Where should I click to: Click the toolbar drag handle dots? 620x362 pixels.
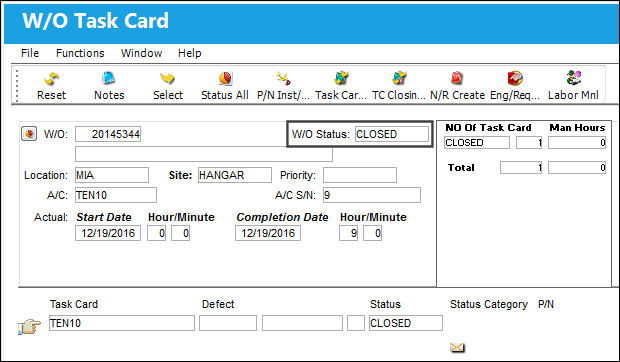click(x=17, y=85)
